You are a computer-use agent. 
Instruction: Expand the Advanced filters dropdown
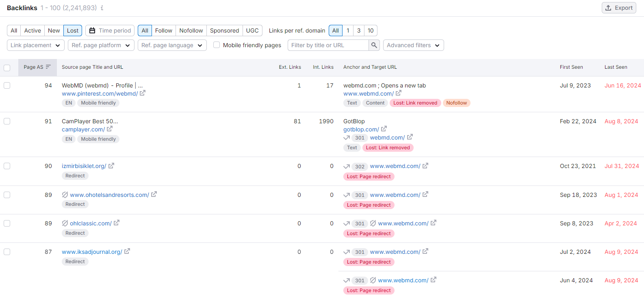pyautogui.click(x=414, y=45)
